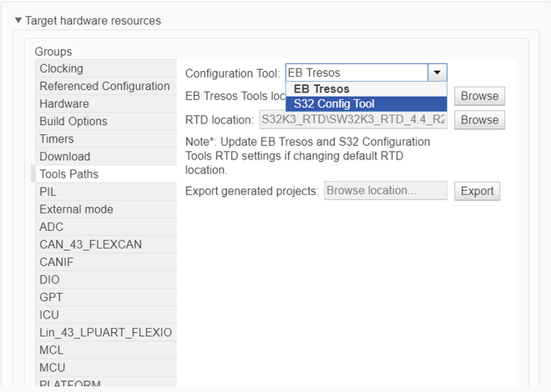
Task: Show the ADC settings group
Action: coord(51,226)
